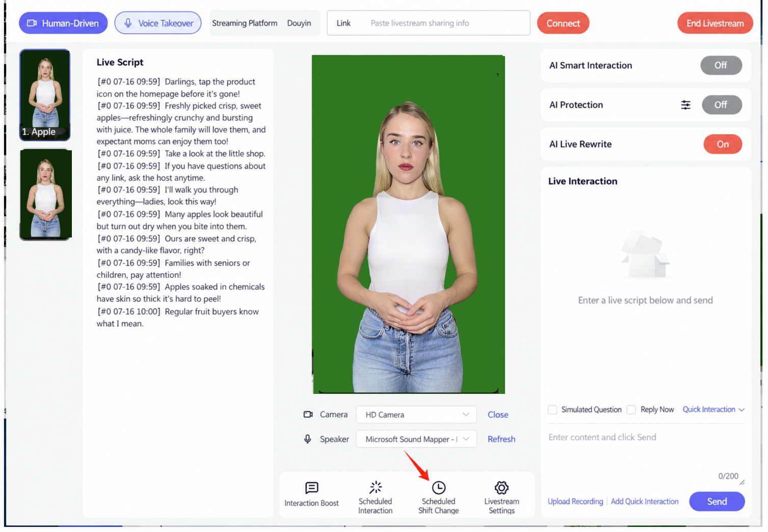The image size is (768, 532).
Task: Expand the Microsoft Sound Mapper speaker dropdown
Action: click(416, 439)
